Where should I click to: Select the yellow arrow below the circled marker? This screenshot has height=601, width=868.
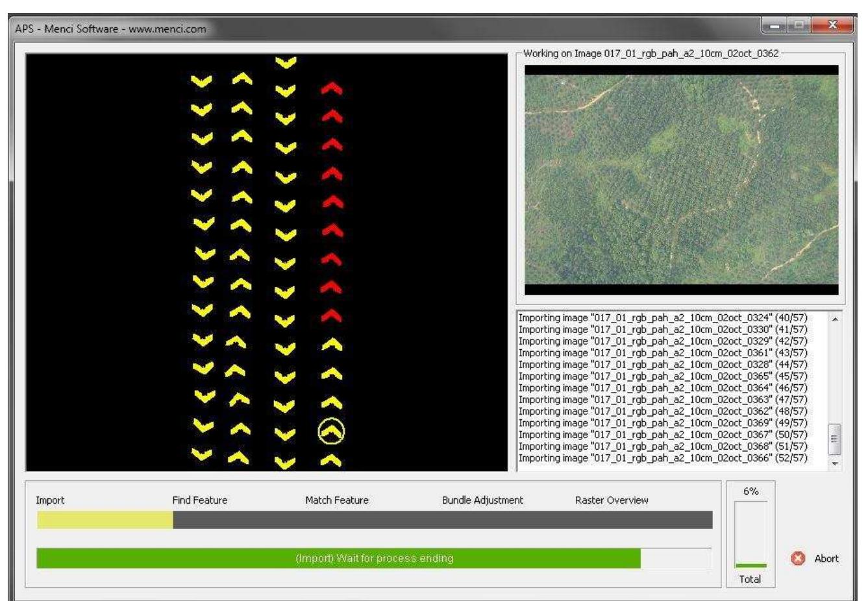(331, 461)
